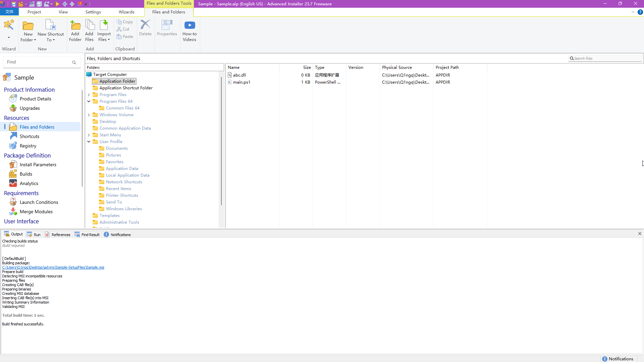Collapse the Program Files 64 tree node
Viewport: 644px width, 362px height.
[x=89, y=101]
